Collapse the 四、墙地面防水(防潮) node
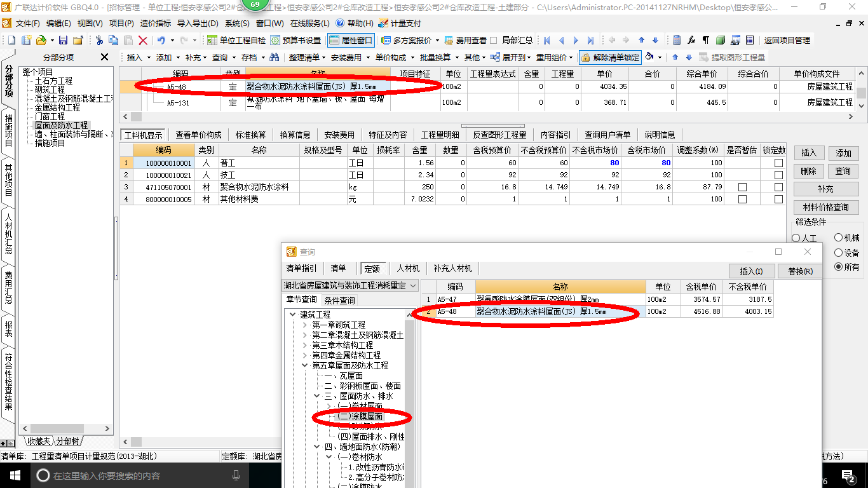The image size is (868, 488). 317,447
